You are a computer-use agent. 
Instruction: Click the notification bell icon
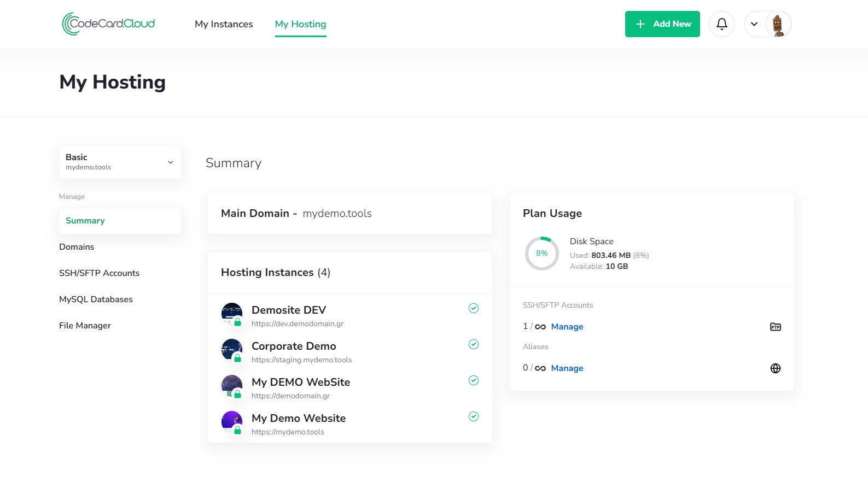coord(721,24)
